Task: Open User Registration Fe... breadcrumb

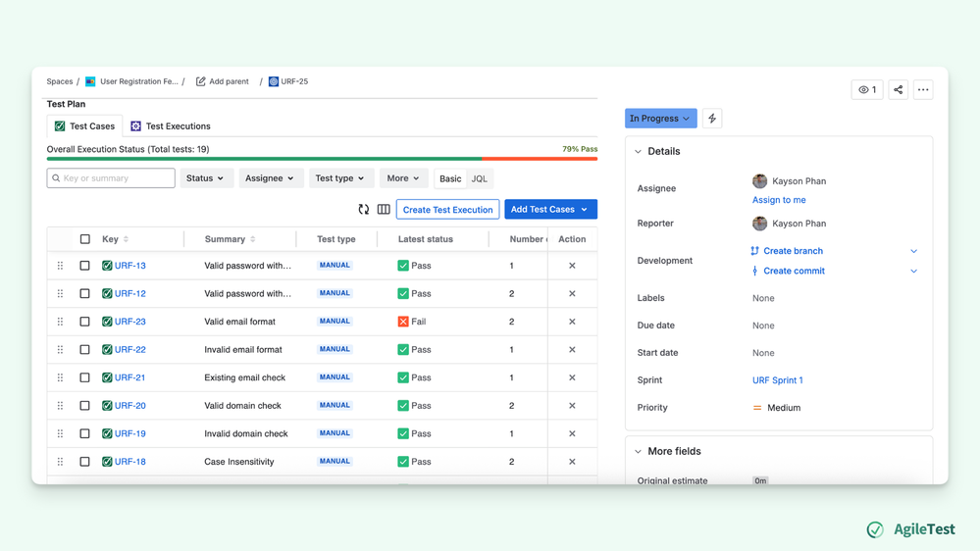Action: pyautogui.click(x=138, y=81)
